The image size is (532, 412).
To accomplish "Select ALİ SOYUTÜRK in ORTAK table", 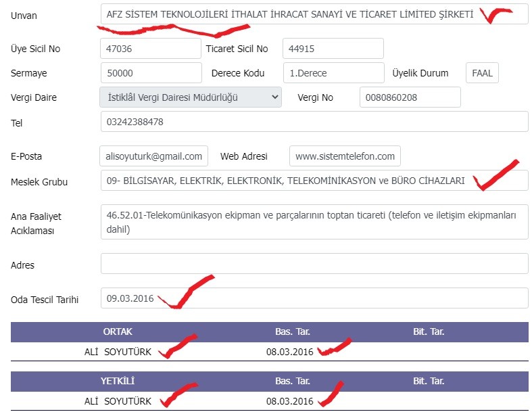I will point(118,352).
